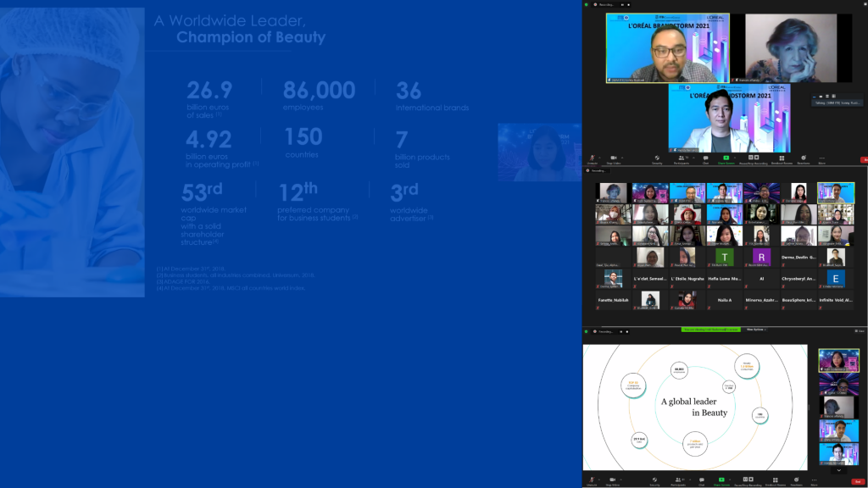Select the yellow-highlighted participant thumbnail beside the slide
This screenshot has height=488, width=868.
(838, 360)
